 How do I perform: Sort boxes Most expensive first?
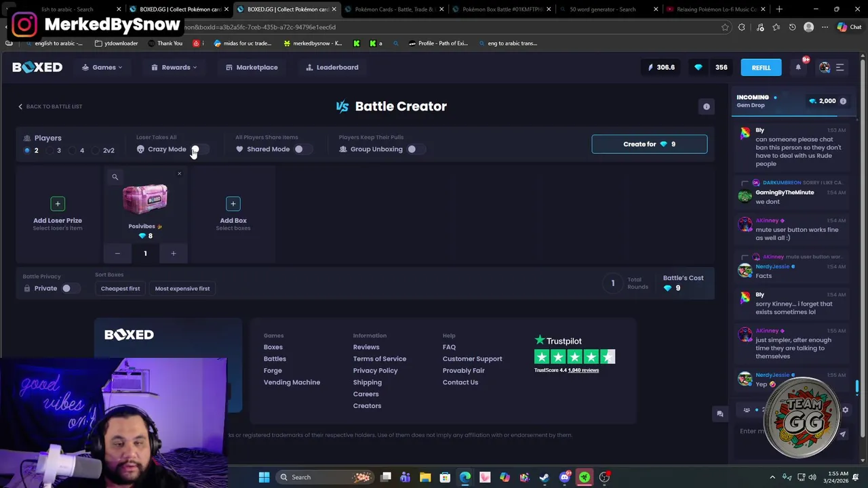[x=182, y=289]
